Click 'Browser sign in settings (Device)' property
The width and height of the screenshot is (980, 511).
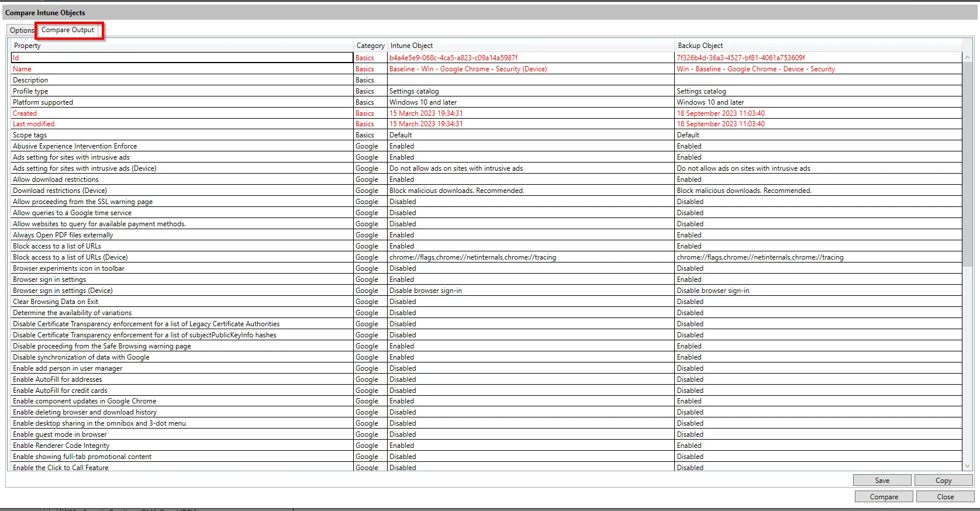click(x=63, y=291)
